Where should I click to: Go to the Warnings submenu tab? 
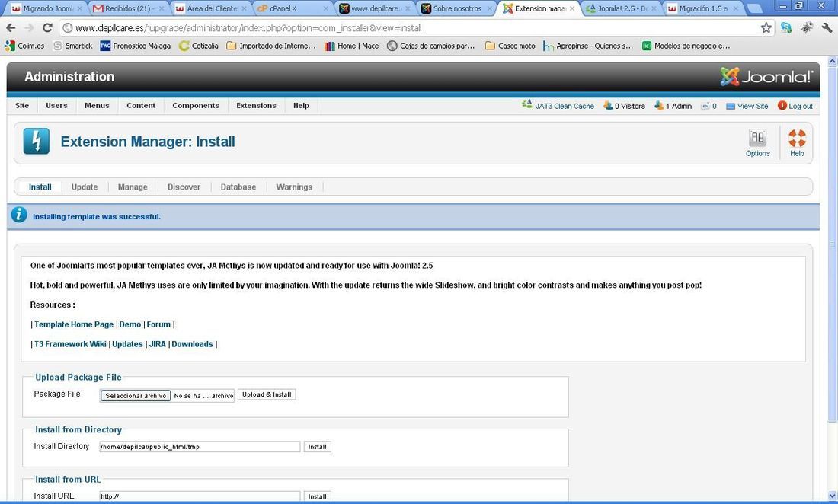294,187
